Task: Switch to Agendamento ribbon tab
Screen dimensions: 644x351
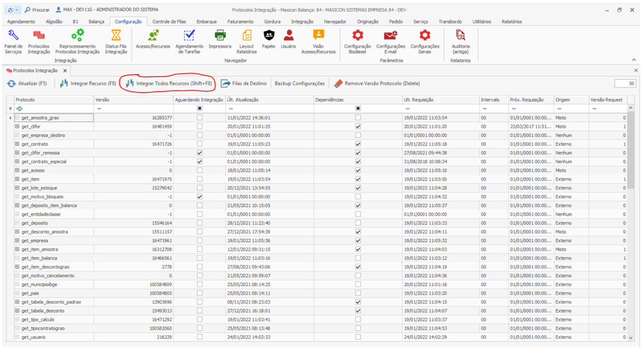Action: pos(21,21)
